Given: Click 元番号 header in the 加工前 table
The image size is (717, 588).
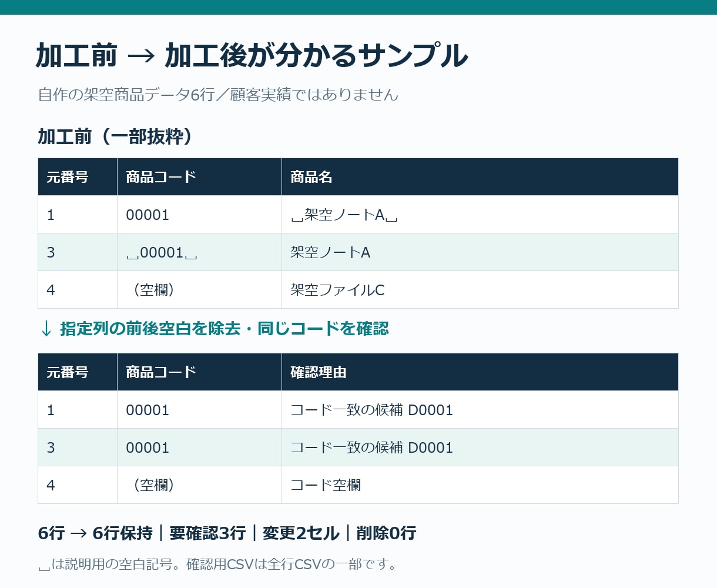Looking at the screenshot, I should pos(78,177).
